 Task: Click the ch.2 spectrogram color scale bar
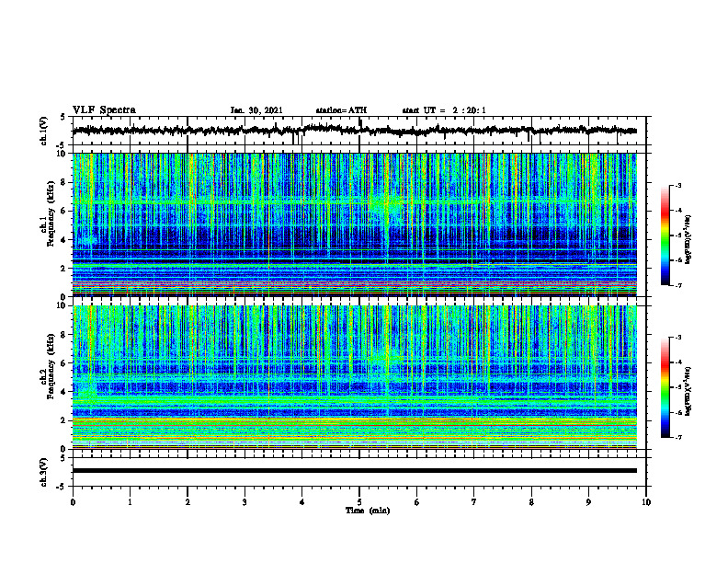click(665, 387)
